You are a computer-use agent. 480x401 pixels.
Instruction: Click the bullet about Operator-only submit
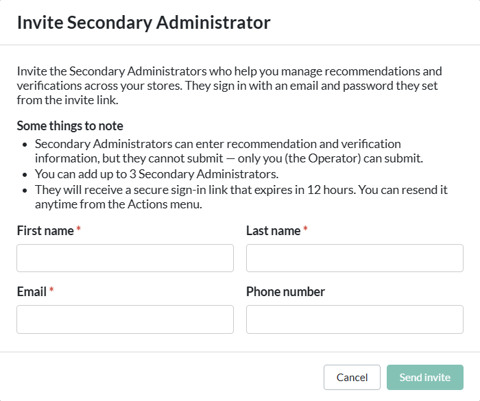click(x=229, y=151)
